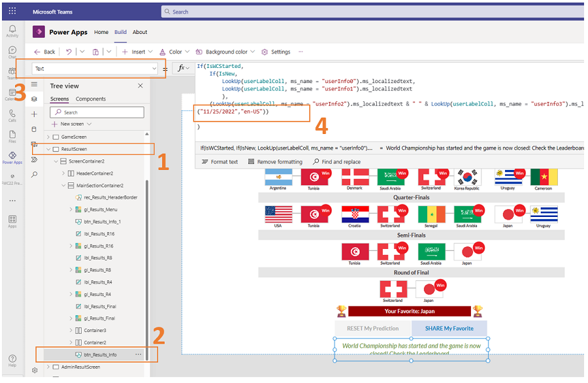Open Activity in the Teams sidebar

12,31
